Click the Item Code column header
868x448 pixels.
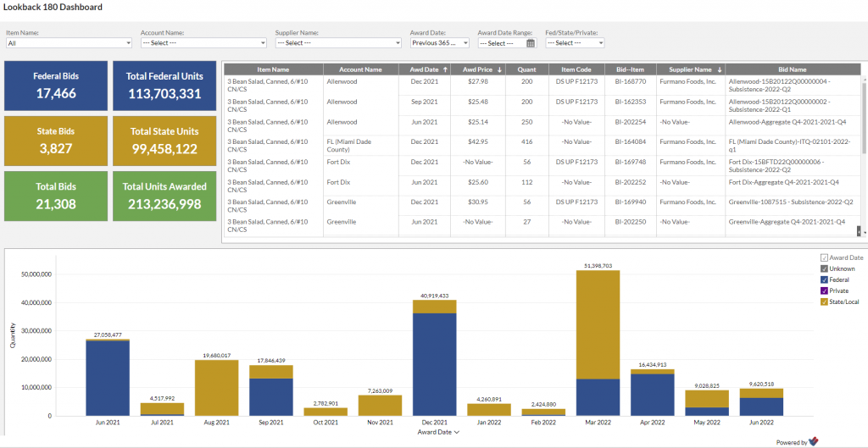tap(576, 69)
